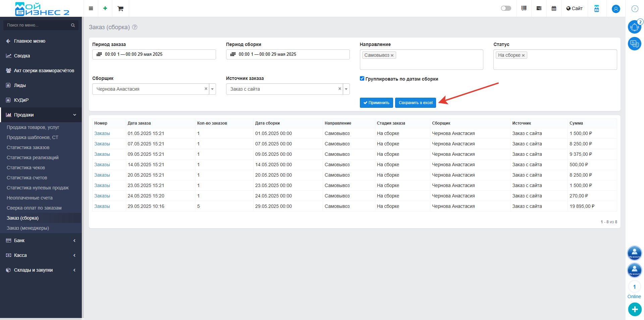The height and width of the screenshot is (320, 644).
Task: Click the Применить button
Action: pos(376,103)
